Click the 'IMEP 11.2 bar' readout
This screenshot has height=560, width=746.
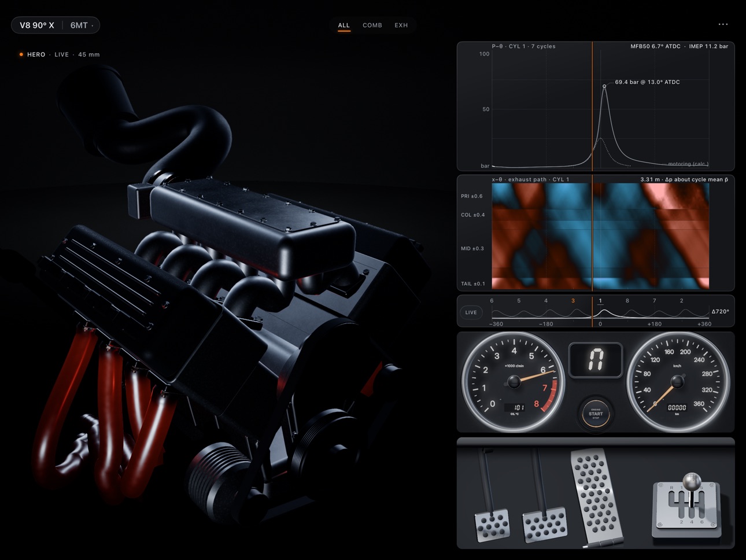click(708, 46)
